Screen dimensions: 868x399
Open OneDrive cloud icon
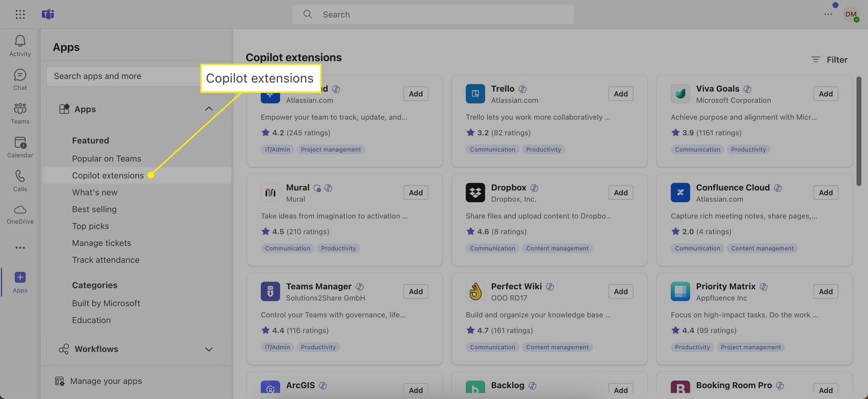pos(20,210)
